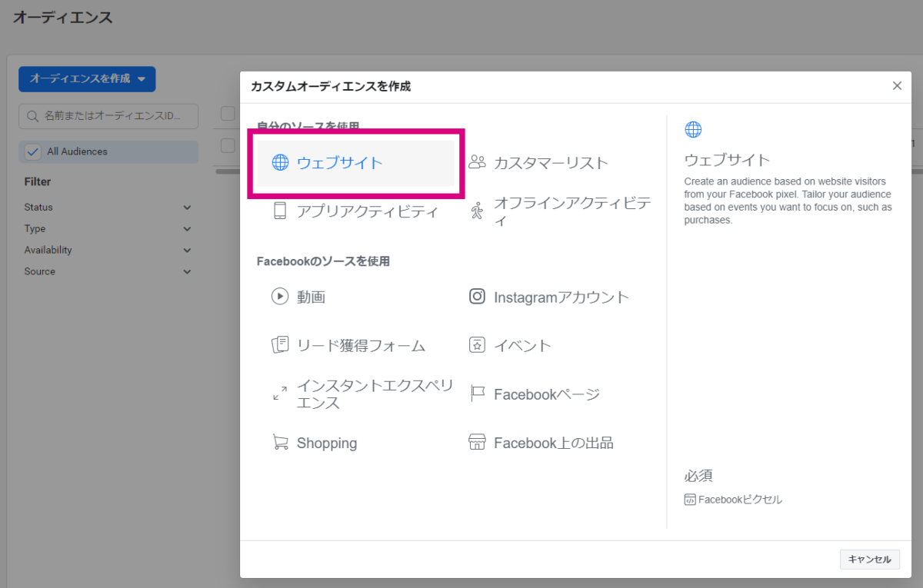Image resolution: width=923 pixels, height=588 pixels.
Task: Click the play icon next to 動画
Action: [280, 296]
